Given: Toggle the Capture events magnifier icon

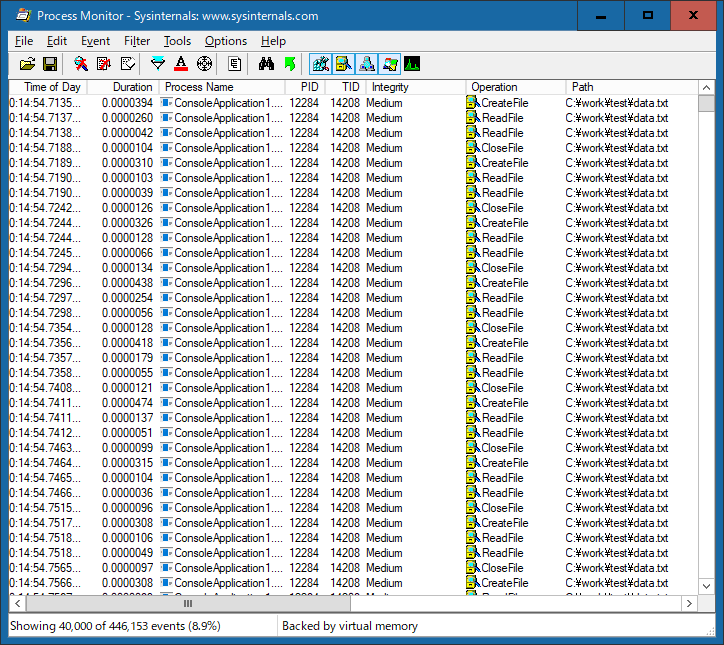Looking at the screenshot, I should tap(81, 64).
